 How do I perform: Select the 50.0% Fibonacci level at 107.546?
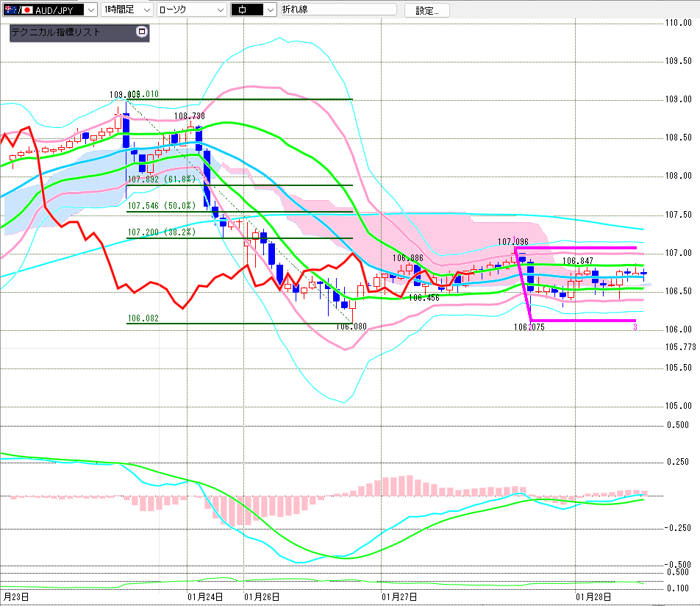tap(161, 206)
